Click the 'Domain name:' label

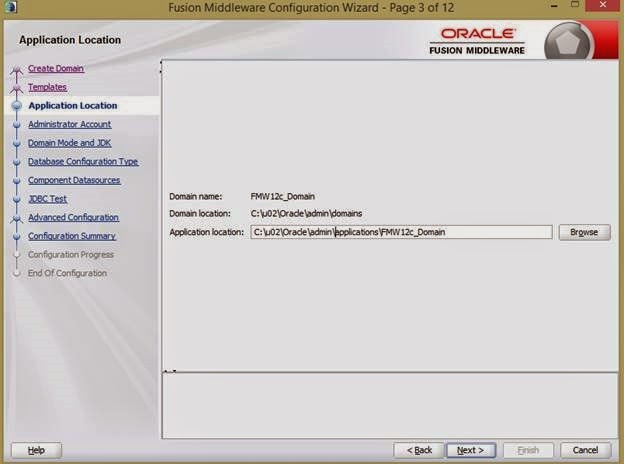tap(195, 196)
